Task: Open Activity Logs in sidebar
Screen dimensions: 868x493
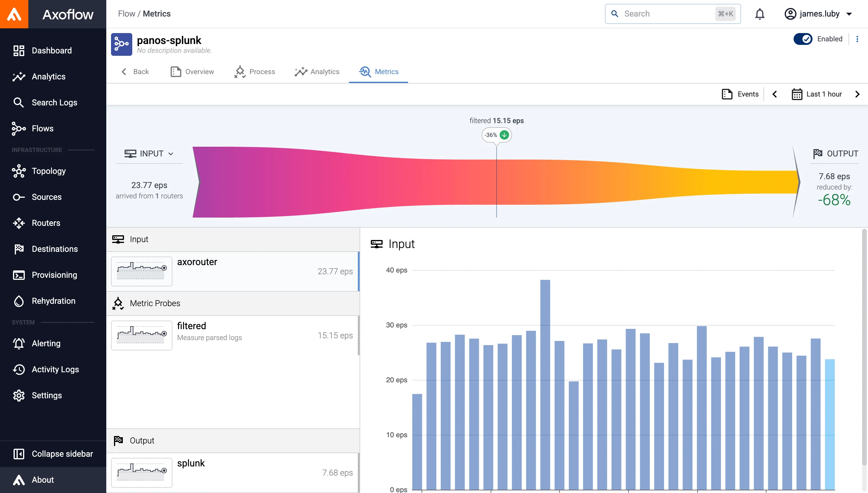Action: 55,369
